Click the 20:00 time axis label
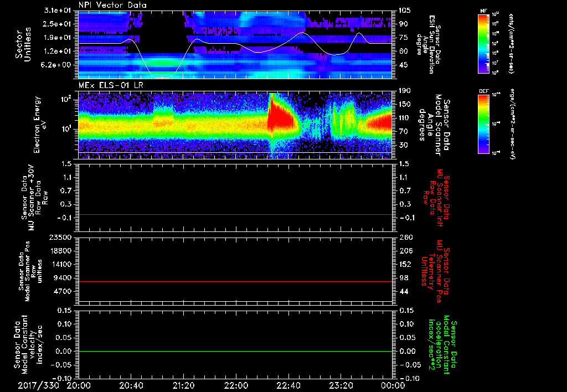This screenshot has height=392, width=567. coord(79,385)
